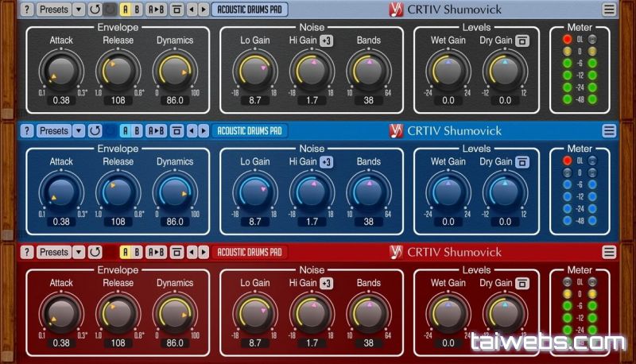Click the A▸B copy button in top toolbar
Screen dimensions: 636x364
pyautogui.click(x=156, y=10)
